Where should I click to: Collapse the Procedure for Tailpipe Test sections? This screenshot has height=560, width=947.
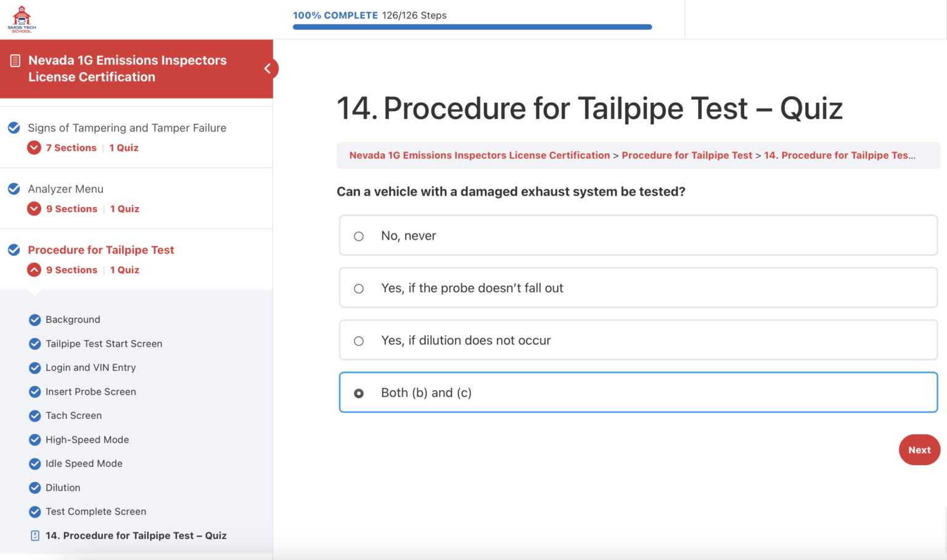[x=35, y=270]
